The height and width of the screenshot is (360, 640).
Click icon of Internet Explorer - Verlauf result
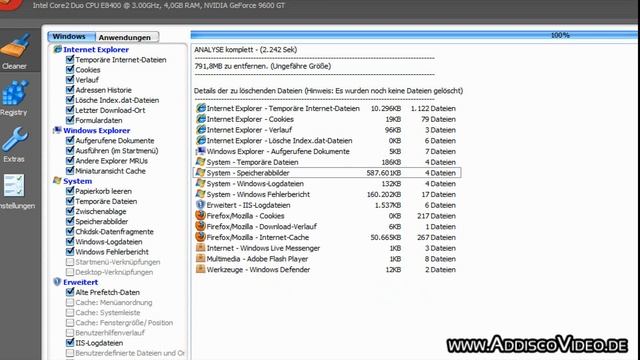[x=200, y=129]
